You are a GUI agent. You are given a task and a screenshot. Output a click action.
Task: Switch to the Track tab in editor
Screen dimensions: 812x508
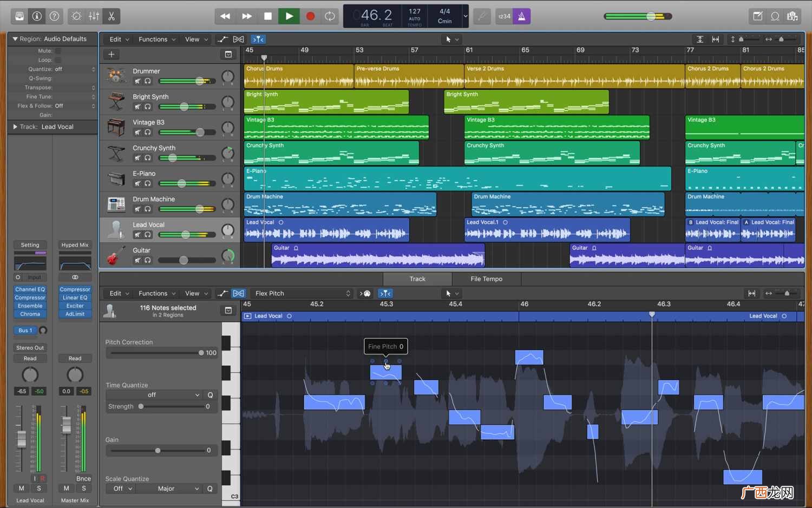(x=417, y=279)
